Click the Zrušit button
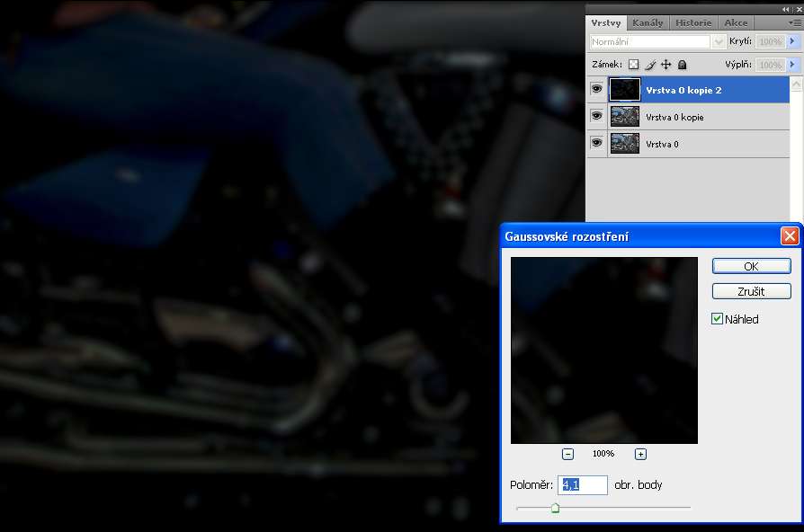Image resolution: width=804 pixels, height=532 pixels. click(x=751, y=291)
